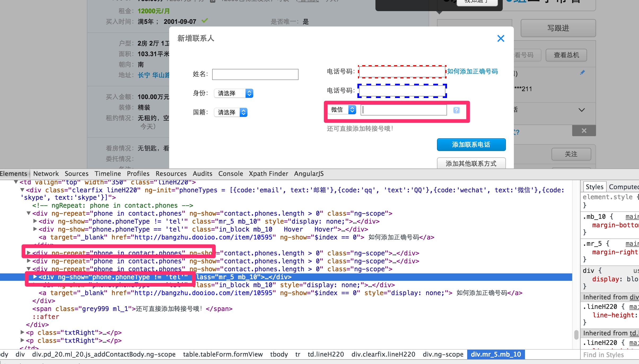Click the blue question mark help icon
Image resolution: width=639 pixels, height=364 pixels.
coord(456,110)
